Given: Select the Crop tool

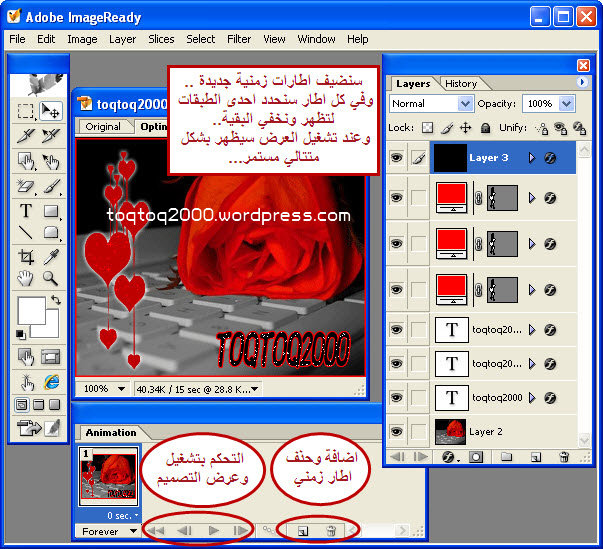Looking at the screenshot, I should (x=27, y=257).
